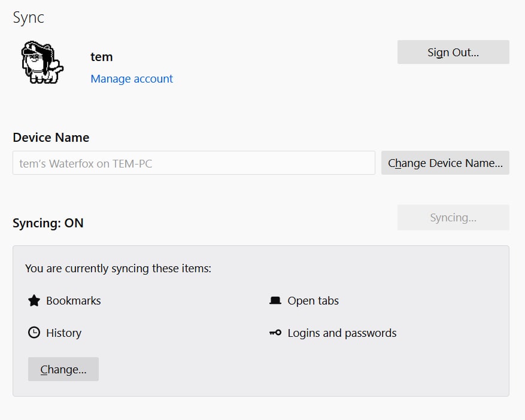Click the Device Name heading
The width and height of the screenshot is (525, 420).
tap(51, 138)
